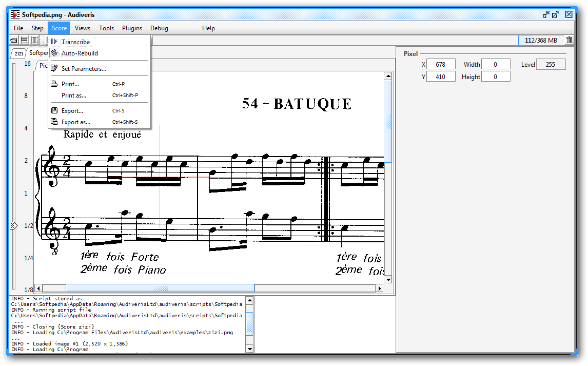Click score view vertical scrollbar thumb
Image resolution: width=588 pixels, height=366 pixels.
(x=388, y=121)
